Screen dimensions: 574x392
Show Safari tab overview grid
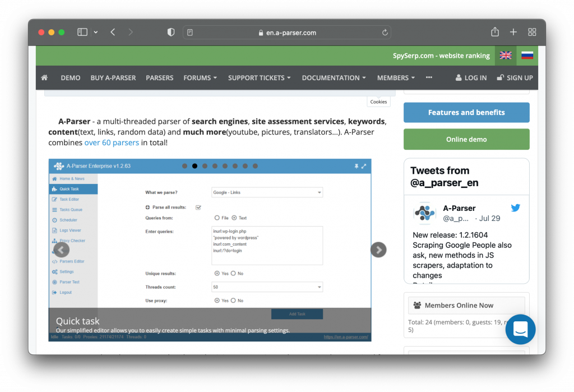pyautogui.click(x=532, y=32)
